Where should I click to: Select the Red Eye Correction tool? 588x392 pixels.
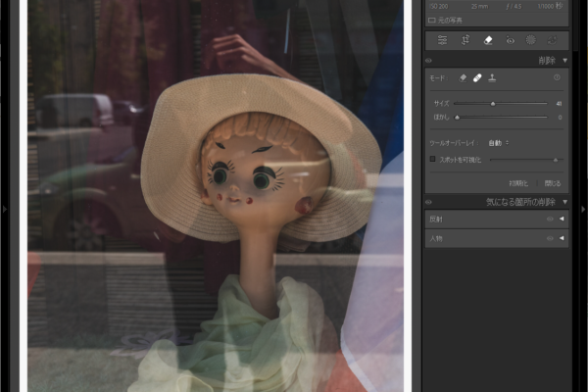[x=510, y=40]
